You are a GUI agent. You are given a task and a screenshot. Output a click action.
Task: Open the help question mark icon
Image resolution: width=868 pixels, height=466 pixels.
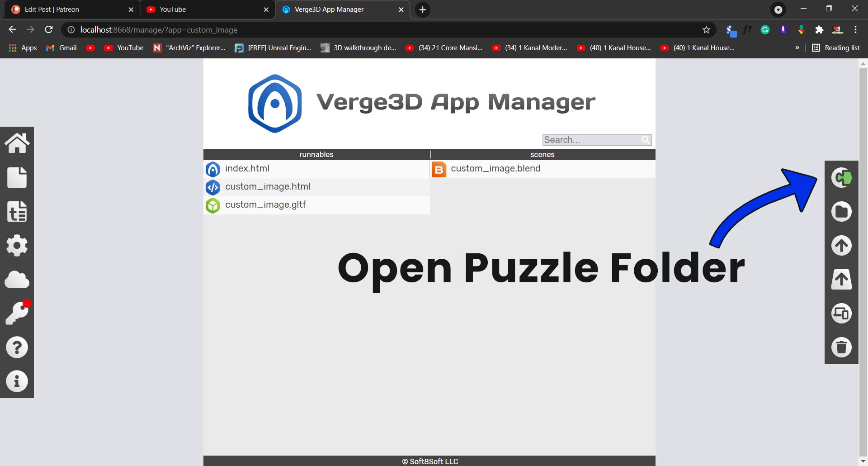17,347
